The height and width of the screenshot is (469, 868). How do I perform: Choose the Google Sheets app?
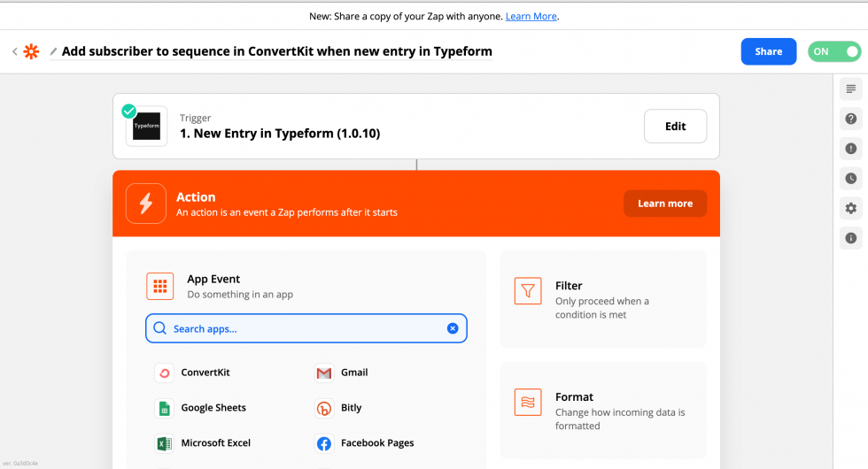[200, 408]
